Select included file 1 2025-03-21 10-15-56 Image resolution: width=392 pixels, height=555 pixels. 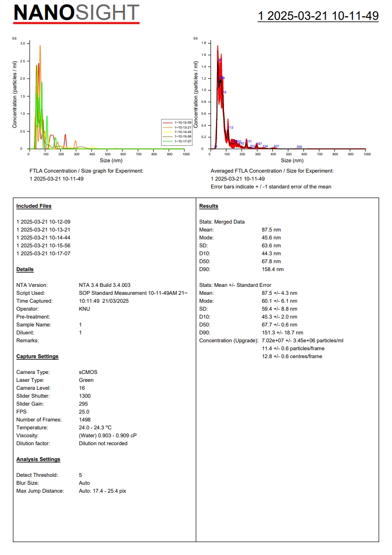43,246
